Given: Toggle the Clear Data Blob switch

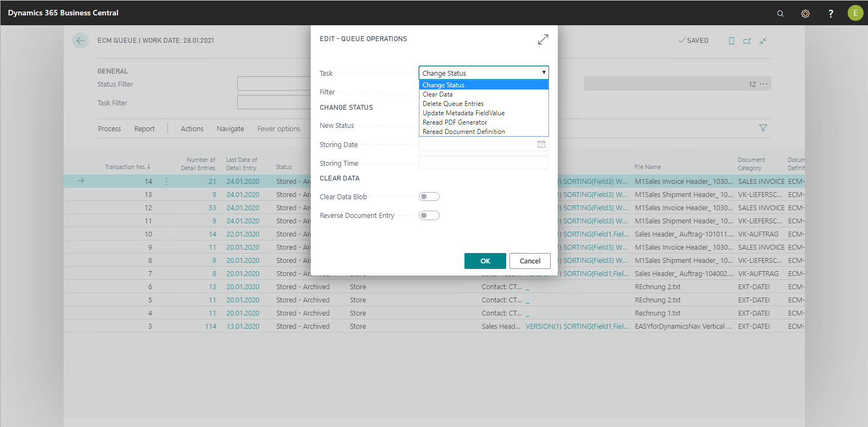Looking at the screenshot, I should 429,196.
